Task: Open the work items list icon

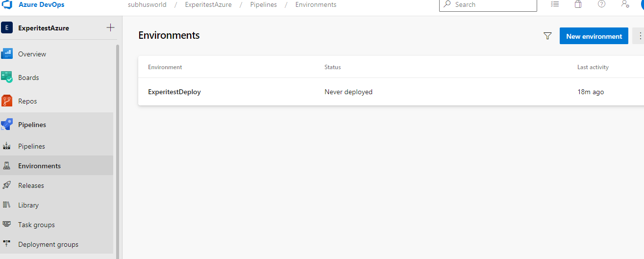Action: 555,4
